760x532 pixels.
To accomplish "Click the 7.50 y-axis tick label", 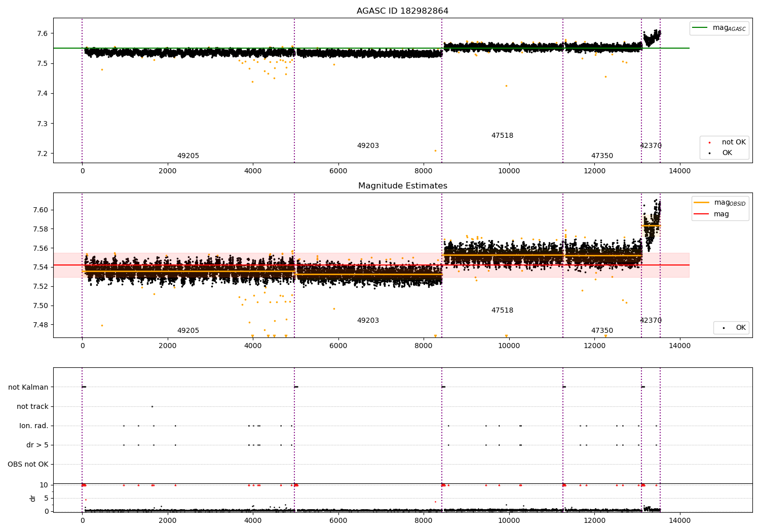I will [x=41, y=306].
